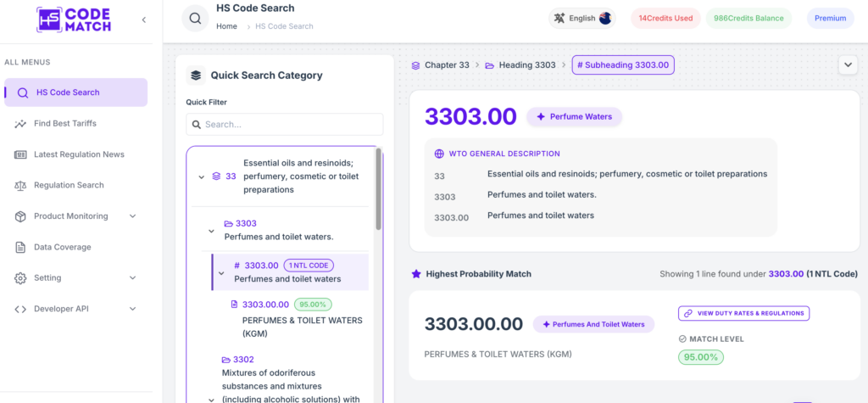Open HS Code Search menu

[x=75, y=92]
